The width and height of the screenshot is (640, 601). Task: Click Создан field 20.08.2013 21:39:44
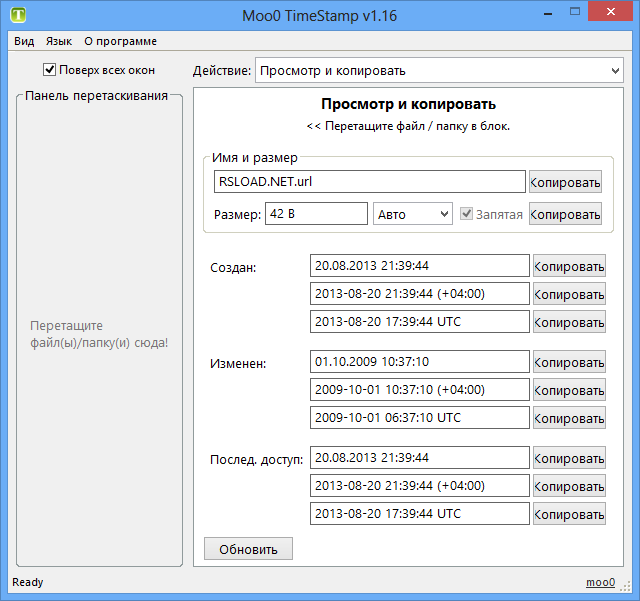[420, 266]
